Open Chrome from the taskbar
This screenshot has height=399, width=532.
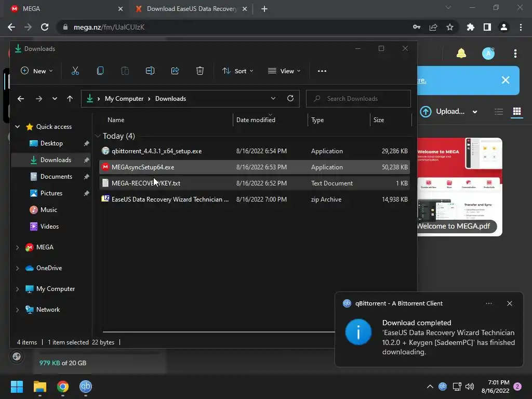point(63,387)
